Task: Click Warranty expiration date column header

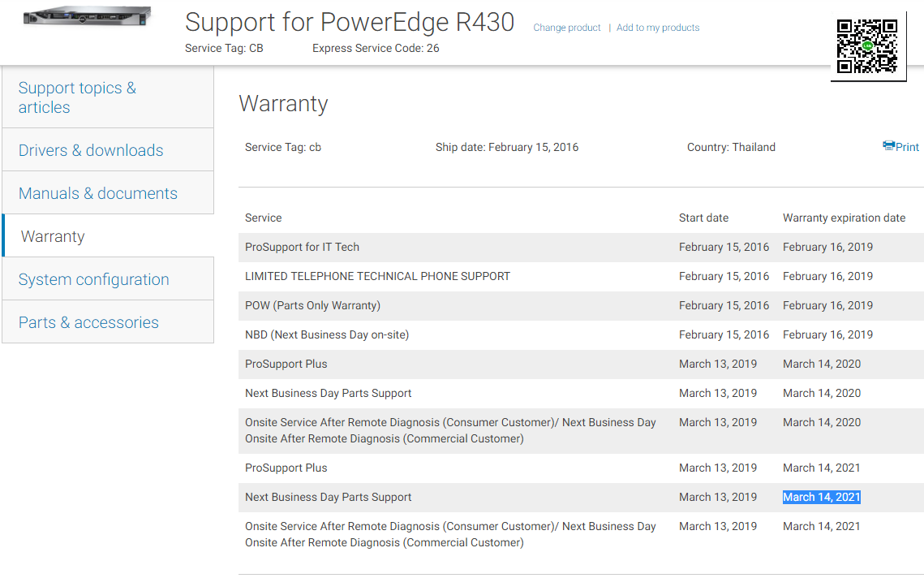Action: tap(844, 218)
